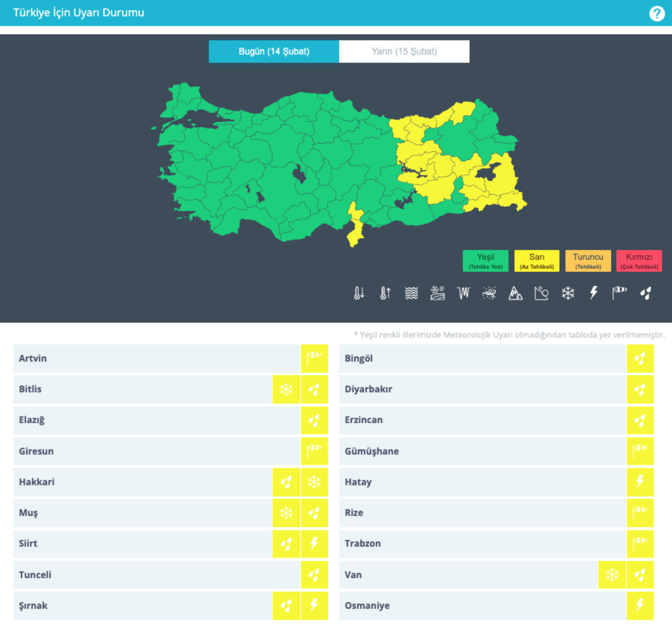Click the avalanche mountain icon
The height and width of the screenshot is (624, 672).
[515, 293]
